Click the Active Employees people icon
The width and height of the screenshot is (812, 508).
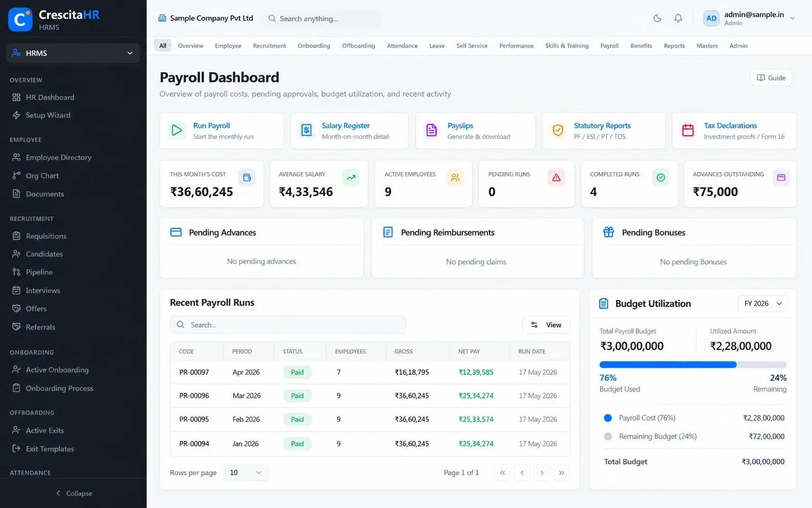(x=455, y=178)
